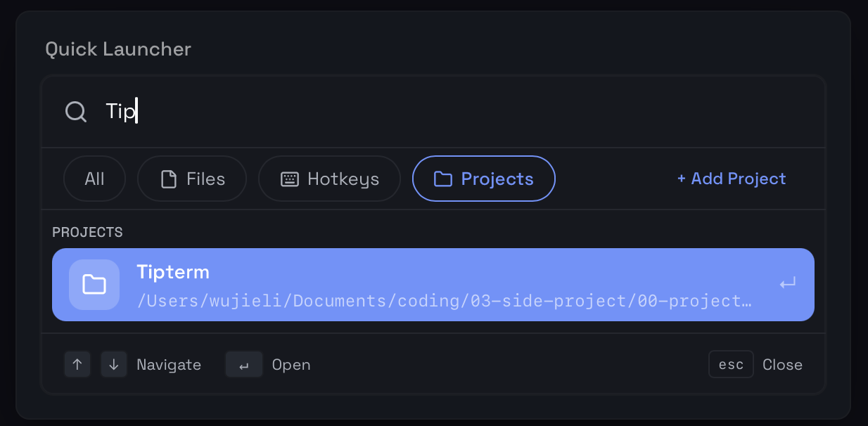Click the return arrow on Tipterm row

pos(788,283)
